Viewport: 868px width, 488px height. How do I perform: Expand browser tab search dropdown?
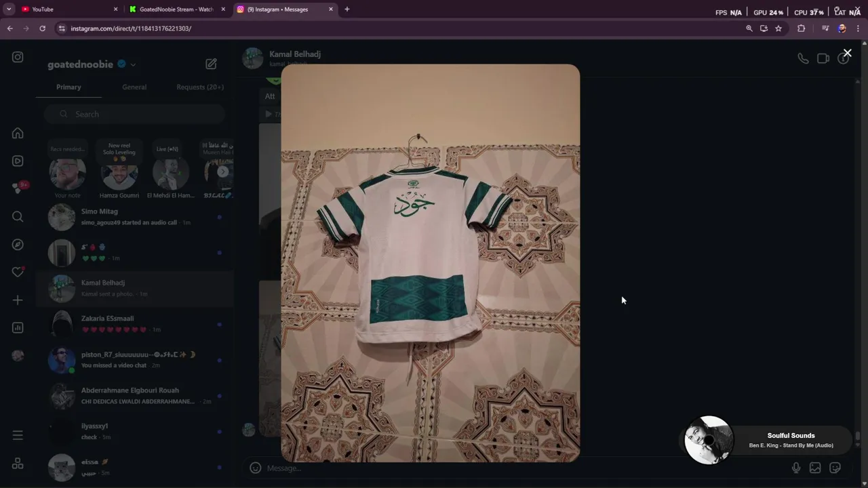pos(9,9)
